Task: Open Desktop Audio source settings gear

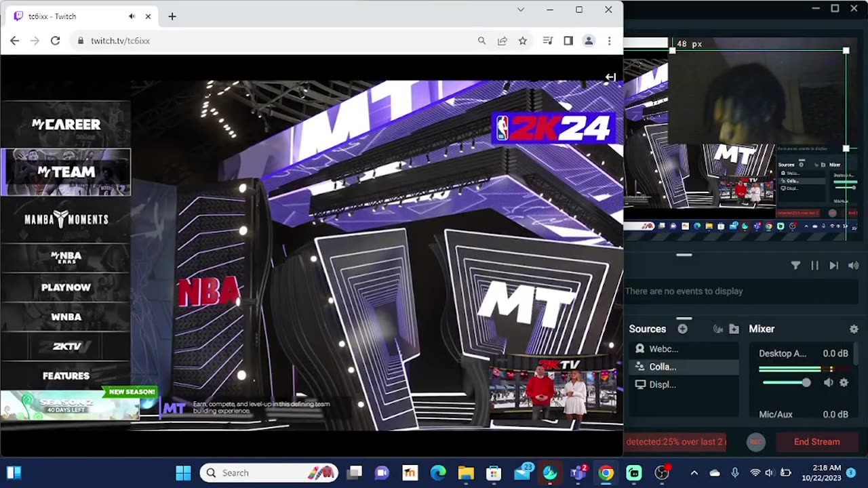Action: (844, 383)
